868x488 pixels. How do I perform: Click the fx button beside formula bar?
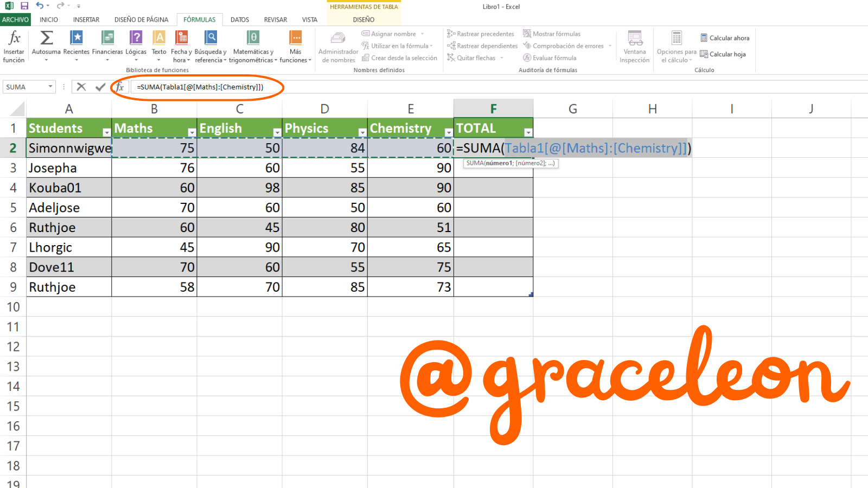click(120, 87)
